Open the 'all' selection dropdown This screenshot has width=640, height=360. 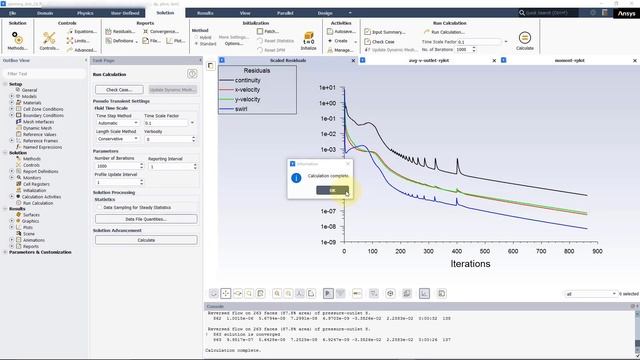tap(591, 294)
